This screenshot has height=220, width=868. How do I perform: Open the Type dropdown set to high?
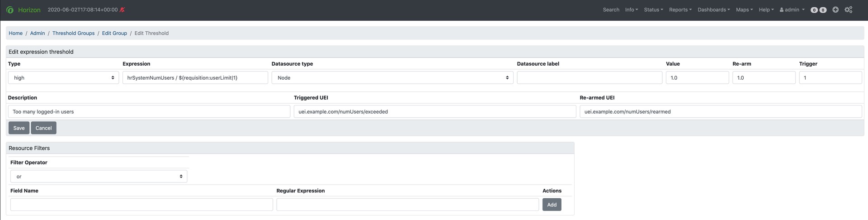63,78
